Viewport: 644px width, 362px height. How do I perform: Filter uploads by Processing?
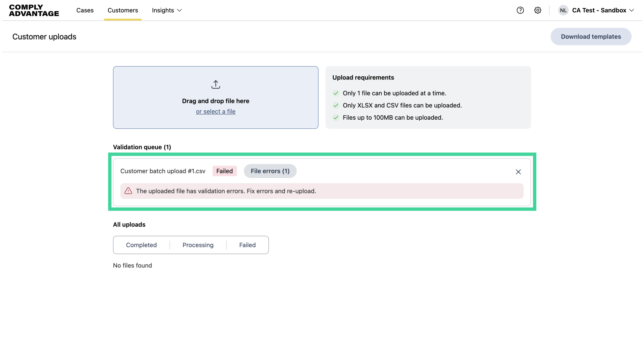point(198,245)
